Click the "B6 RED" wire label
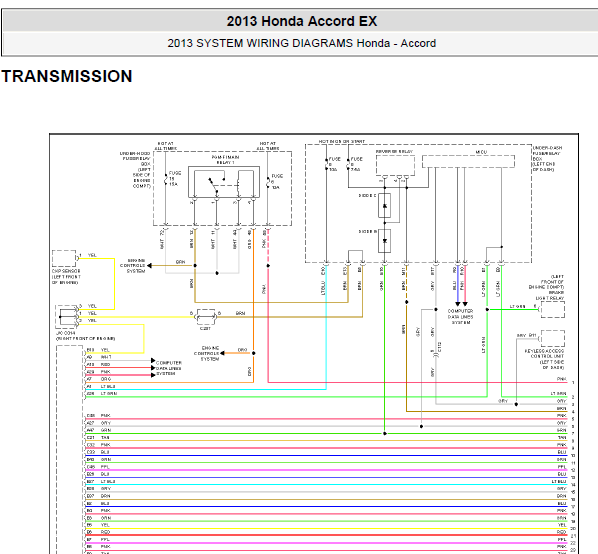Image resolution: width=598 pixels, height=554 pixels. point(98,532)
